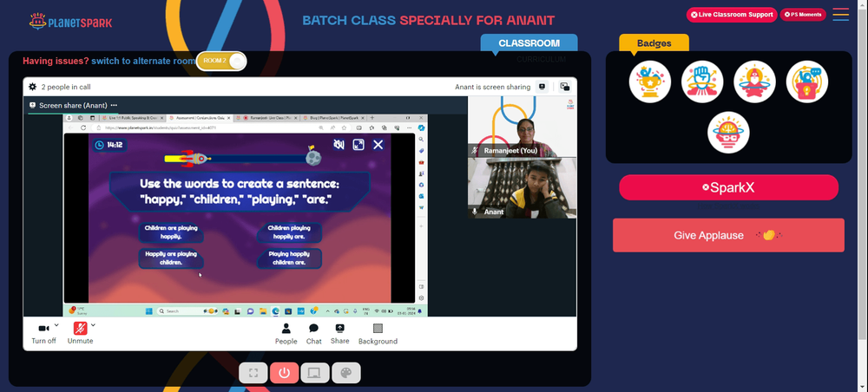Select the brain with glasses badge
This screenshot has width=868, height=392.
(728, 133)
